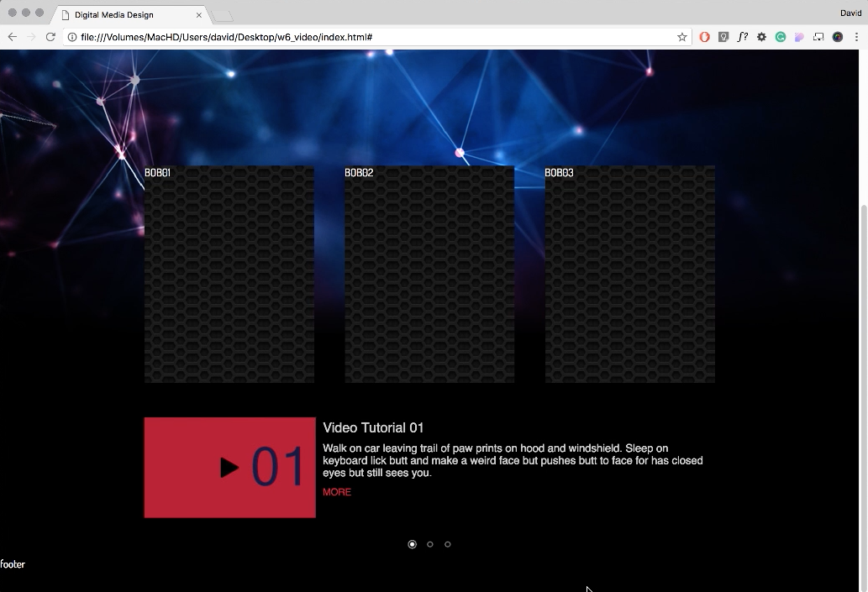This screenshot has width=868, height=592.
Task: Click the WhatFont f? extension icon
Action: tap(743, 37)
